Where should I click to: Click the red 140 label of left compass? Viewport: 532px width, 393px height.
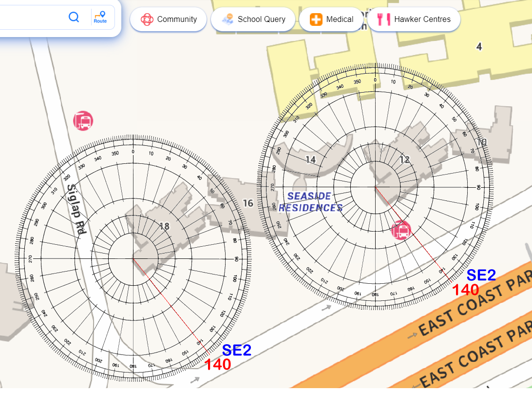[217, 364]
